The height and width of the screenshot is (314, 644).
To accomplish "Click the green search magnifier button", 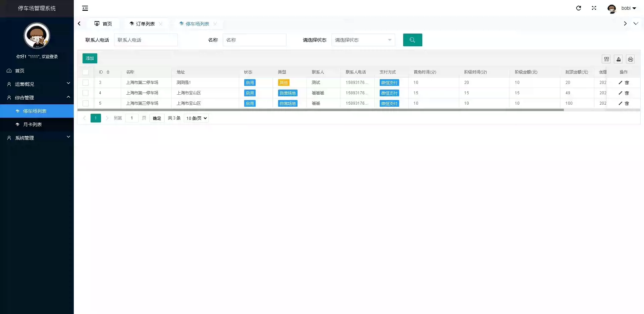I will (412, 40).
